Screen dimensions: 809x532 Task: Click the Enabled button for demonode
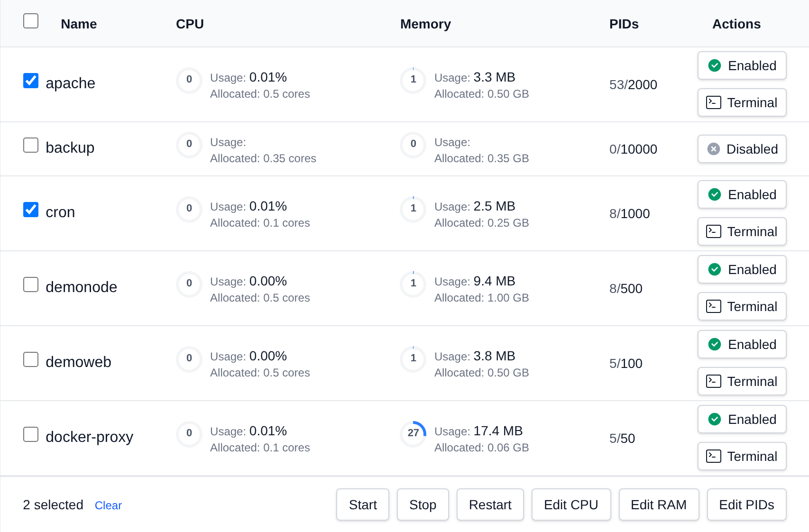[x=742, y=269]
